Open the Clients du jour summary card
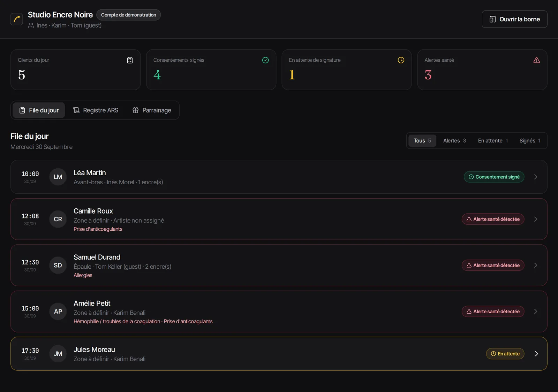This screenshot has width=558, height=392. coord(76,70)
